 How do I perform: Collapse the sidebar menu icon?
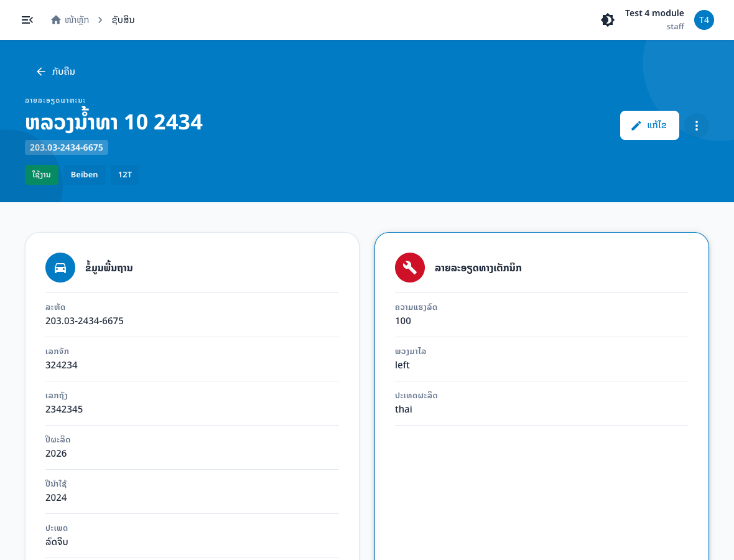click(x=27, y=20)
